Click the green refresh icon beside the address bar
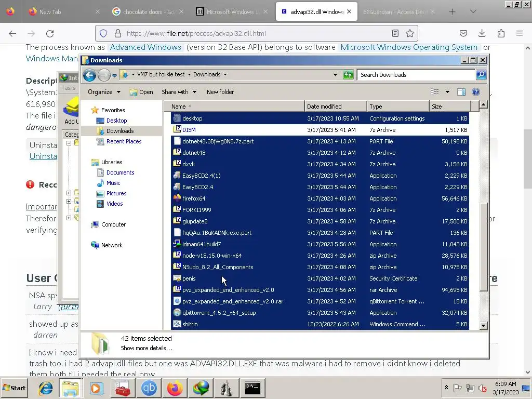The image size is (532, 399). click(348, 75)
